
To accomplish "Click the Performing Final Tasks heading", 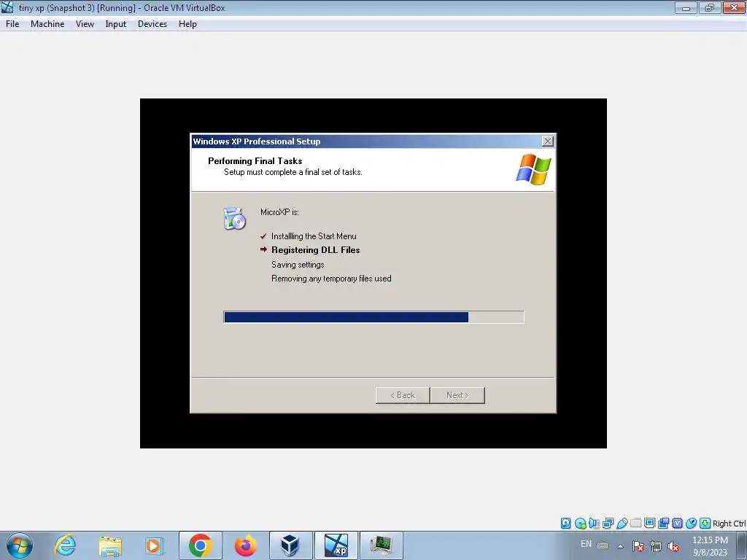I will pyautogui.click(x=255, y=161).
